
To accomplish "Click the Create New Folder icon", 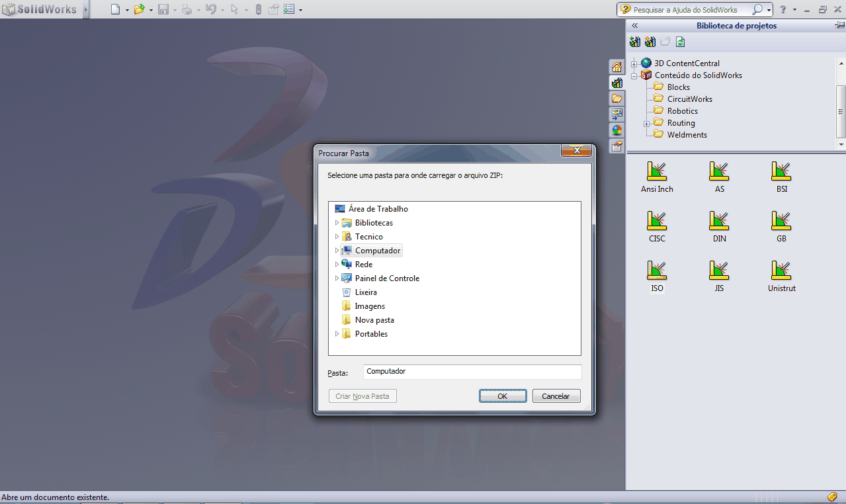I will coord(665,42).
